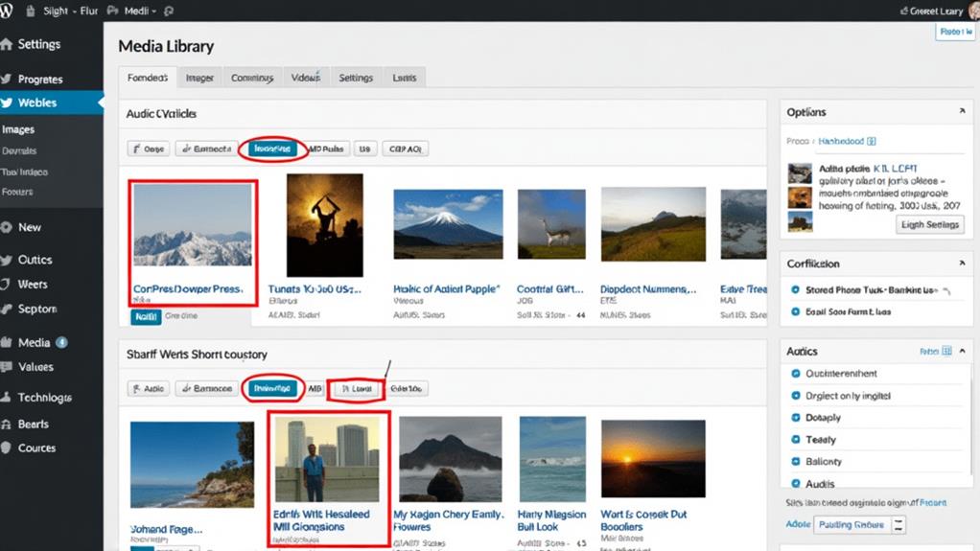Click the icon beside Weers in sidebar
980x551 pixels.
pyautogui.click(x=7, y=285)
